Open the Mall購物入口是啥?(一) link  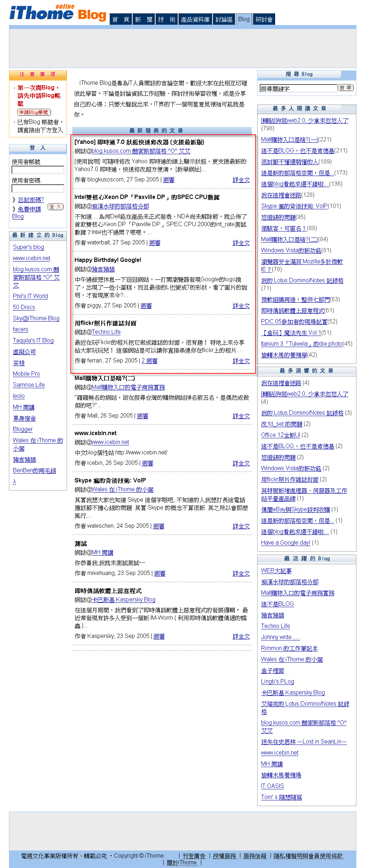coord(289,139)
